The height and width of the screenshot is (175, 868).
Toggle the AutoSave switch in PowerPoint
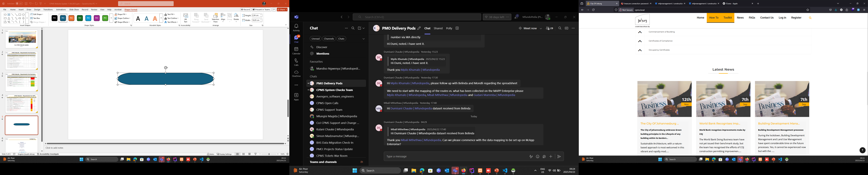pos(19,4)
